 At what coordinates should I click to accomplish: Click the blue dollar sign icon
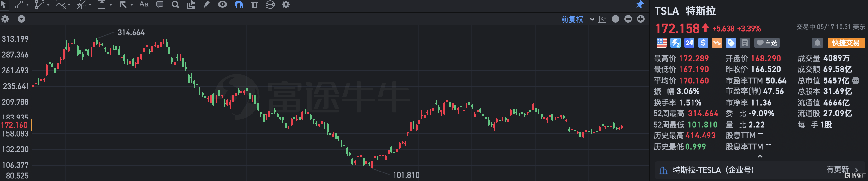(x=703, y=43)
